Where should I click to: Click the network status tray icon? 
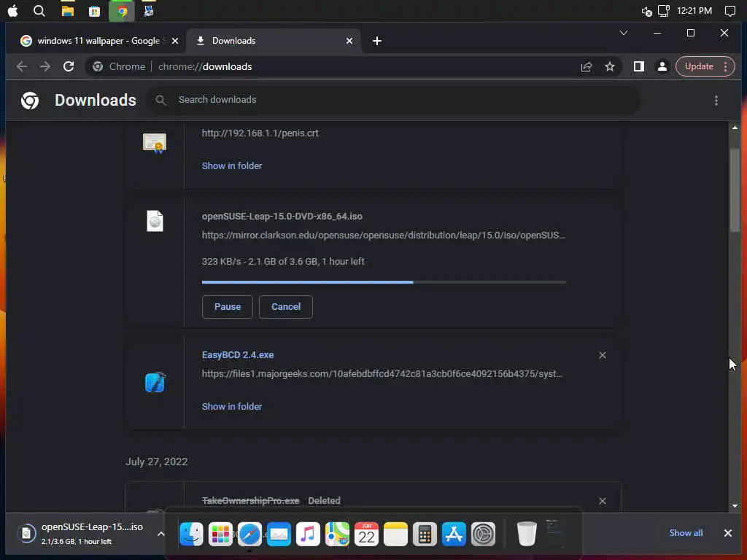coord(664,11)
